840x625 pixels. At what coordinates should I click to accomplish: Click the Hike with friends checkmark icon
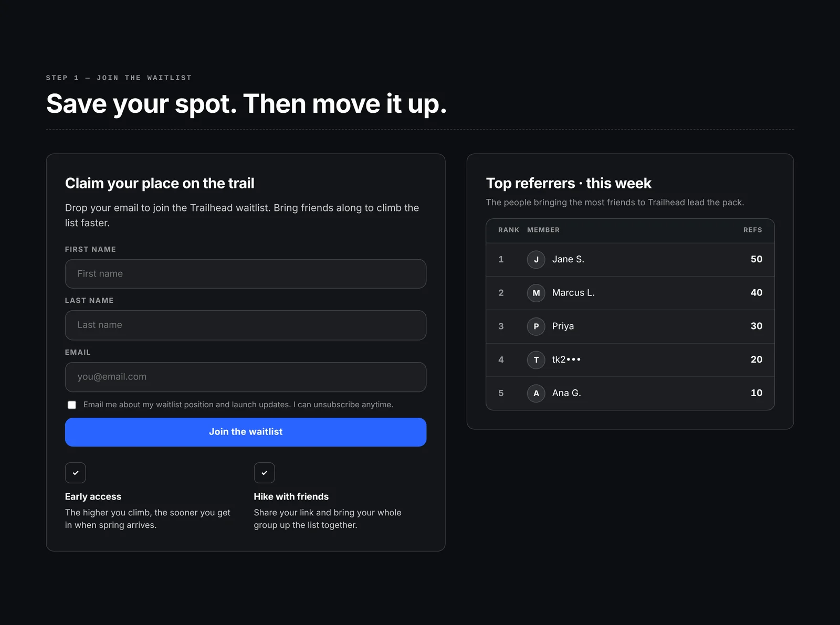click(x=264, y=473)
